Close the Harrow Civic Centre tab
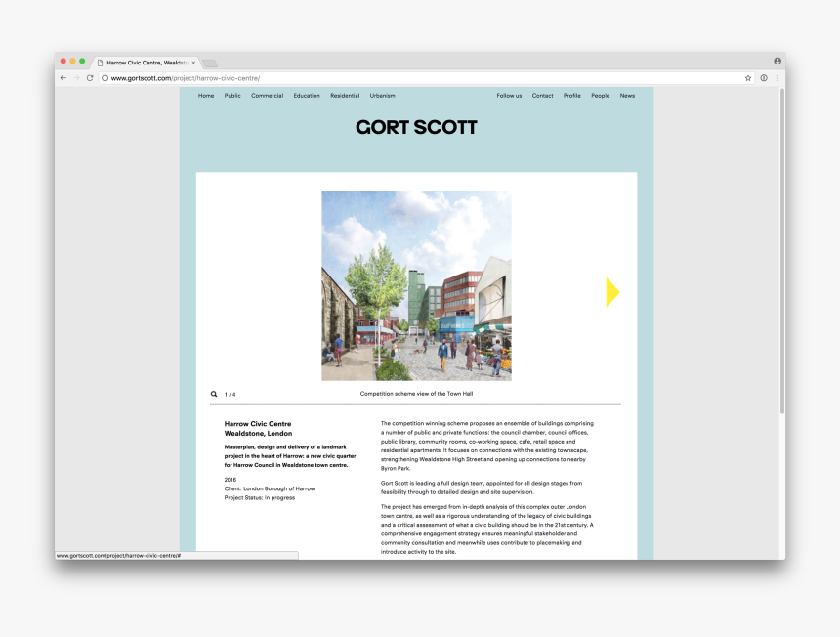Screen dimensions: 840x637 point(194,62)
